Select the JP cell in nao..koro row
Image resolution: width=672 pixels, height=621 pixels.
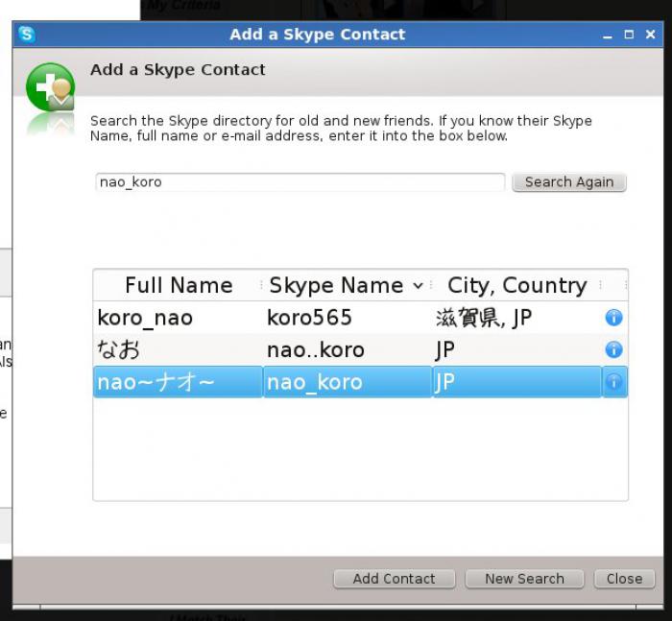pos(516,349)
